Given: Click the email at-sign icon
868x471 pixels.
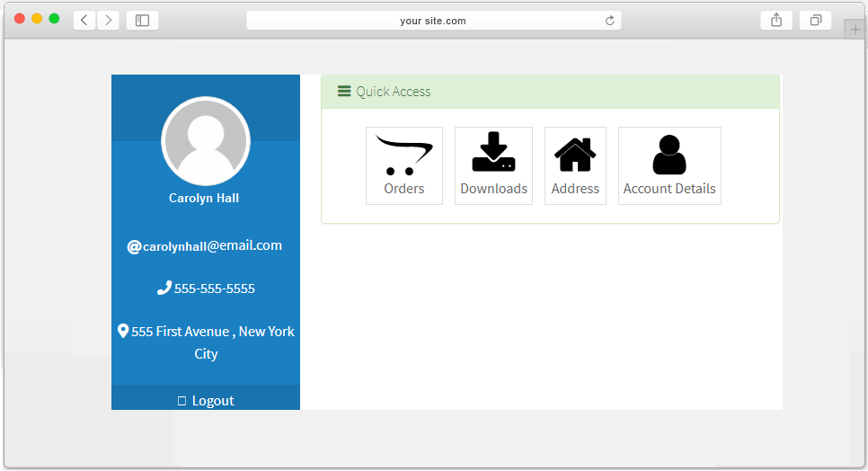Looking at the screenshot, I should coord(134,247).
